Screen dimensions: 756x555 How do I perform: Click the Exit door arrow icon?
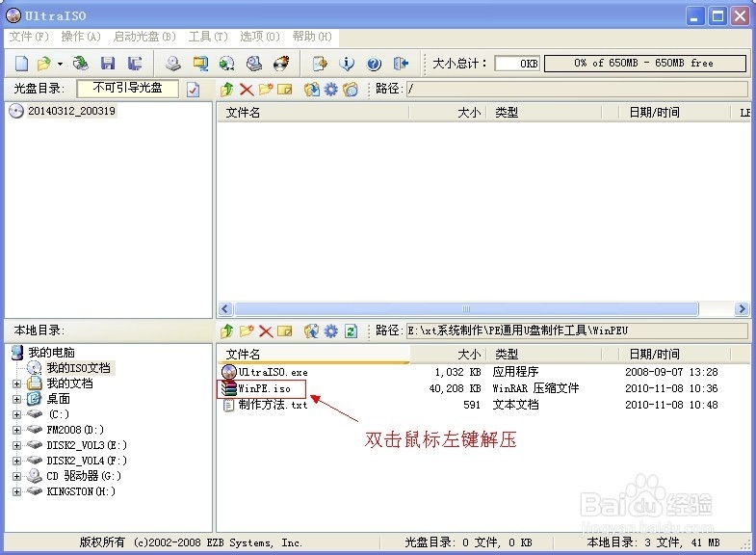(x=401, y=64)
